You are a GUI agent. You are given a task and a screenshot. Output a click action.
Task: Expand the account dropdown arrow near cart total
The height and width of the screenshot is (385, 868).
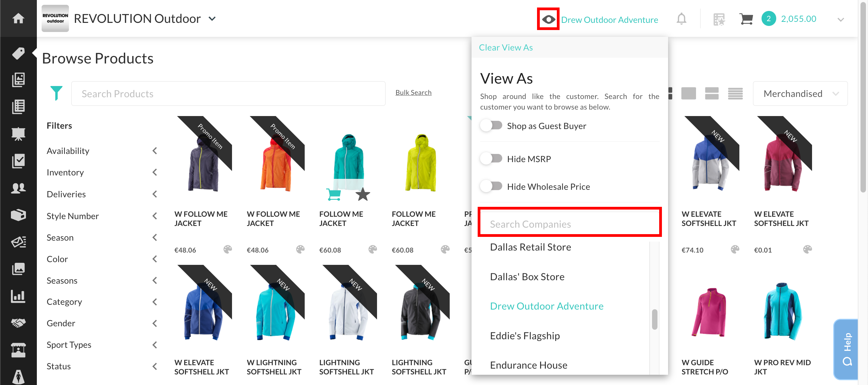point(841,19)
